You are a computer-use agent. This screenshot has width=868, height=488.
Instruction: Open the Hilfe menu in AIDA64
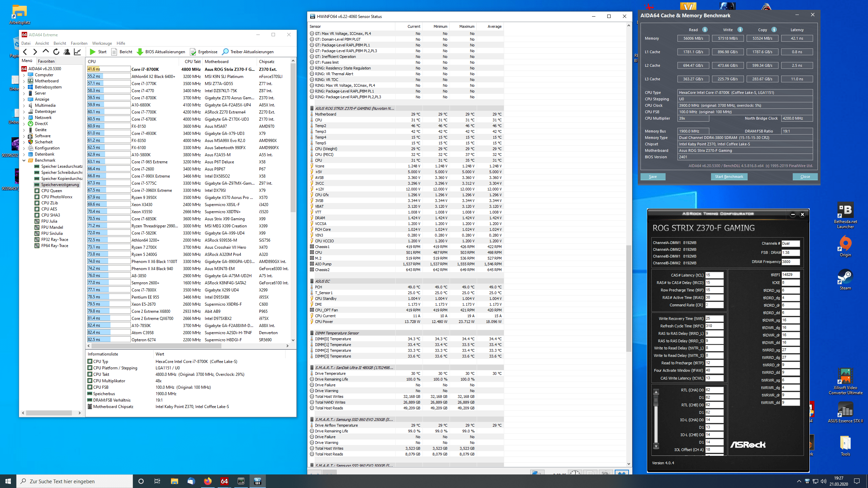click(x=121, y=43)
